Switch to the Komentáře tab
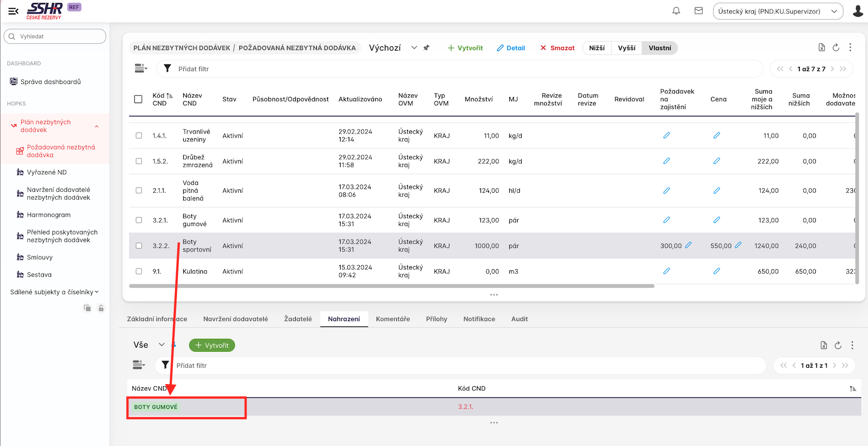This screenshot has width=868, height=446. [393, 319]
